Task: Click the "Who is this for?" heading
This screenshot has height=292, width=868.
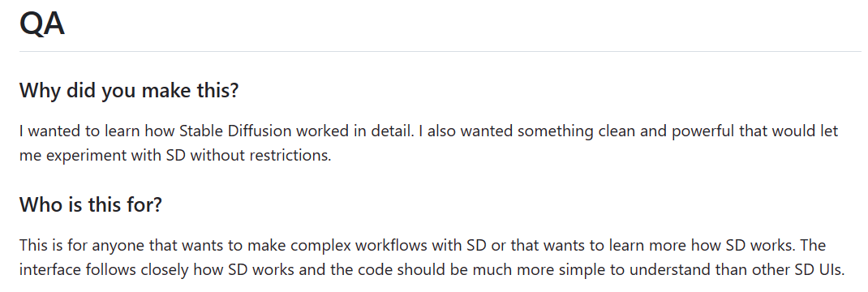Action: point(91,204)
